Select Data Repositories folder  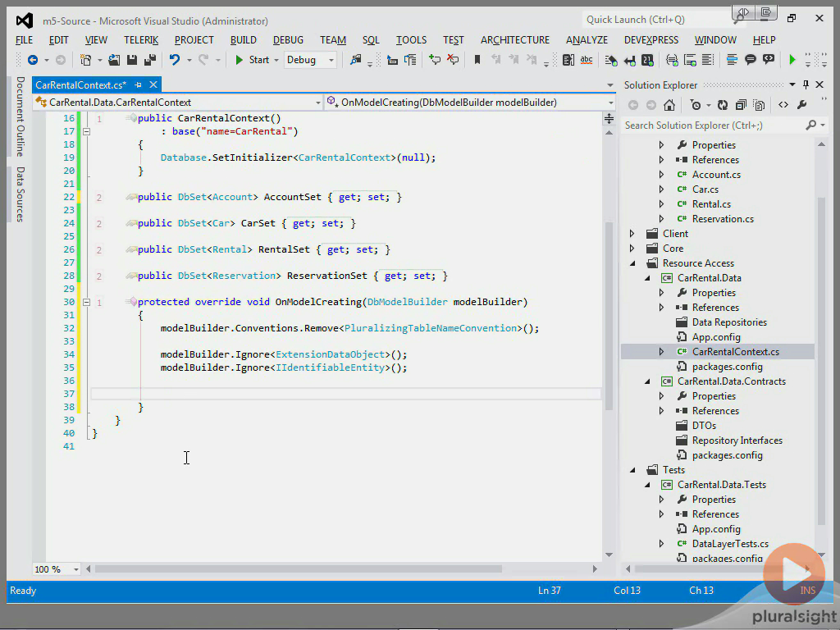pyautogui.click(x=729, y=322)
